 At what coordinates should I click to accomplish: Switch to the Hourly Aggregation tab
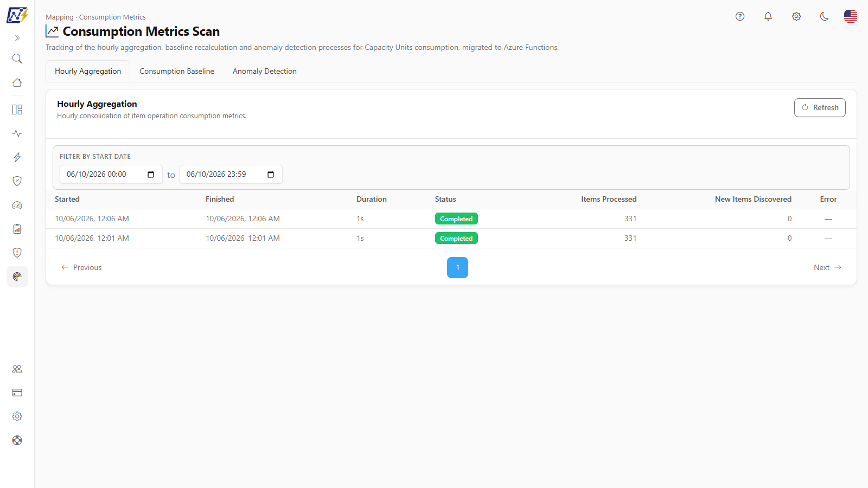point(88,71)
